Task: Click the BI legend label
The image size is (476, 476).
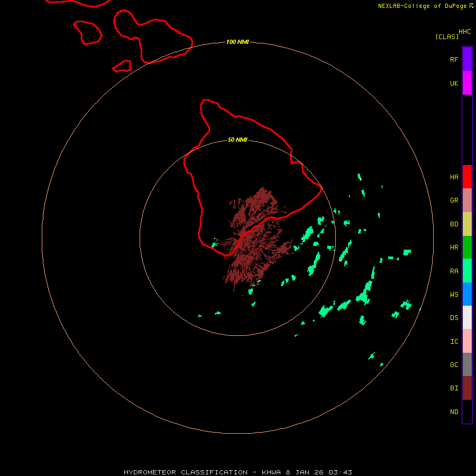Action: coord(454,388)
